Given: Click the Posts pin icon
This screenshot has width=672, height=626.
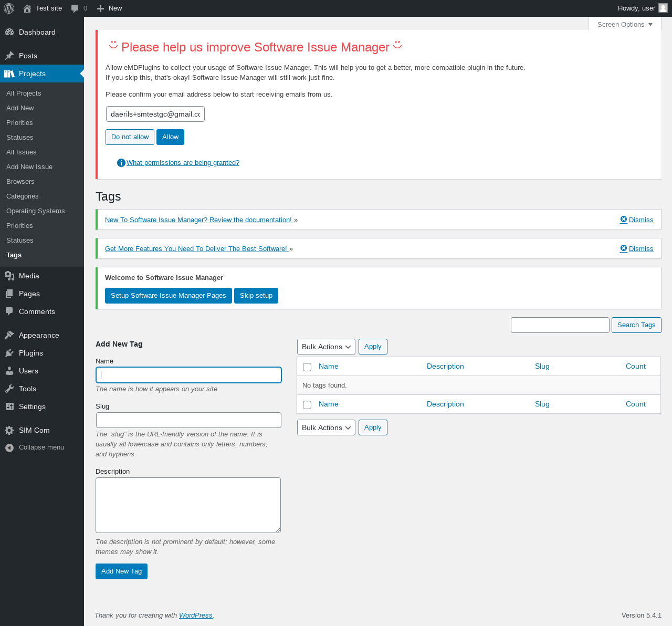Looking at the screenshot, I should (9, 56).
